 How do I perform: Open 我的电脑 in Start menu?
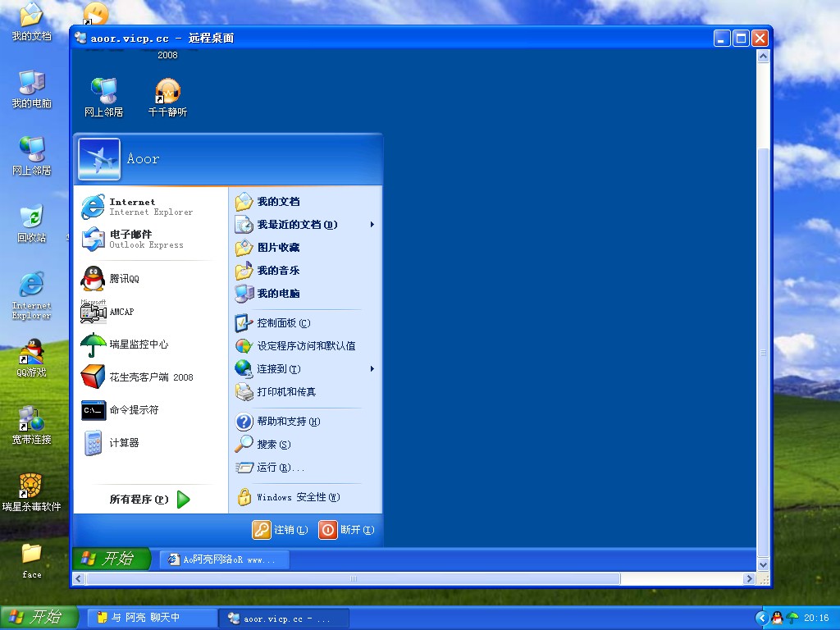tap(305, 294)
